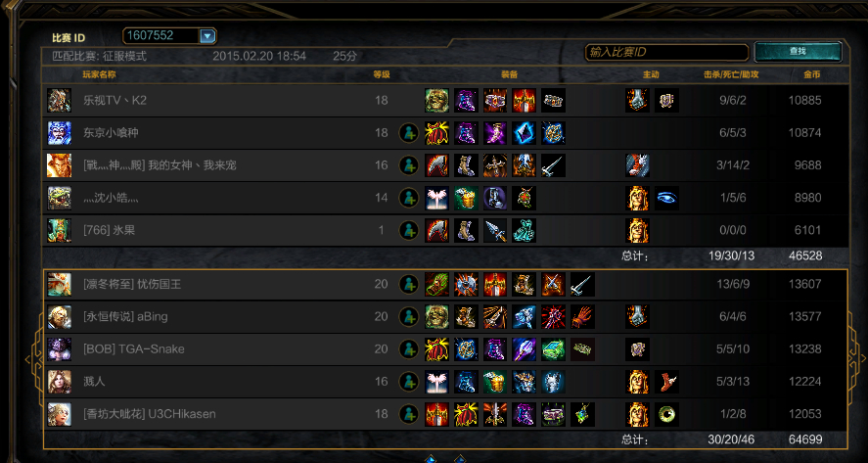Viewport: 868px width, 463px height.
Task: Click add-friend icon beside aBing
Action: pos(409,317)
